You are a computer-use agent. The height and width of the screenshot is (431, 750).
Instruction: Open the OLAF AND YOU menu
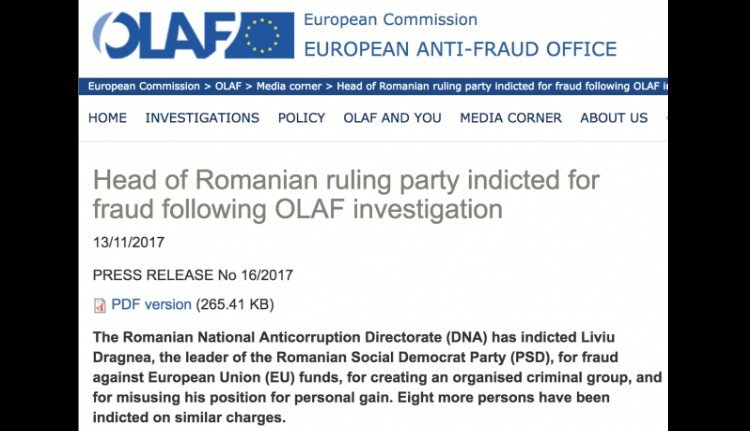point(392,118)
